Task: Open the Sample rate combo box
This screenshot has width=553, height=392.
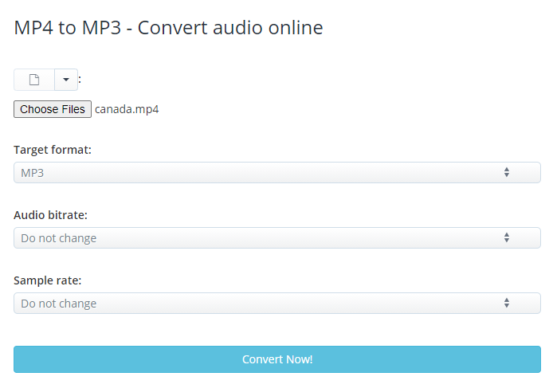Action: pos(276,304)
